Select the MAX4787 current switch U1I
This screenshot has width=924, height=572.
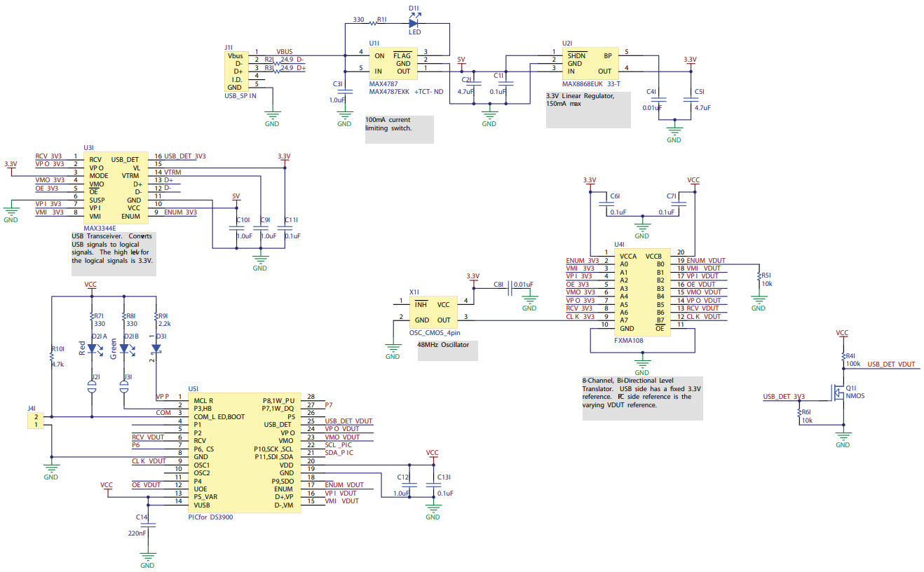(x=393, y=63)
